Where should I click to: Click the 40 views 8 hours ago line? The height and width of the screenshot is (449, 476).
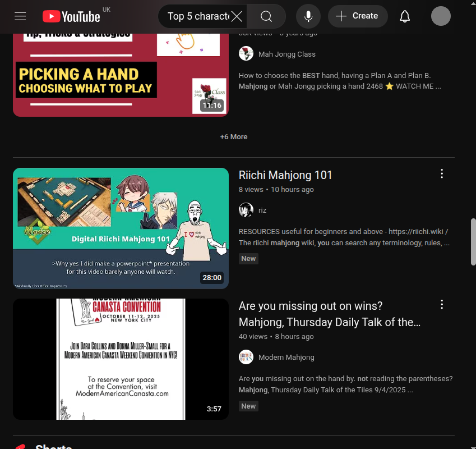tap(276, 337)
